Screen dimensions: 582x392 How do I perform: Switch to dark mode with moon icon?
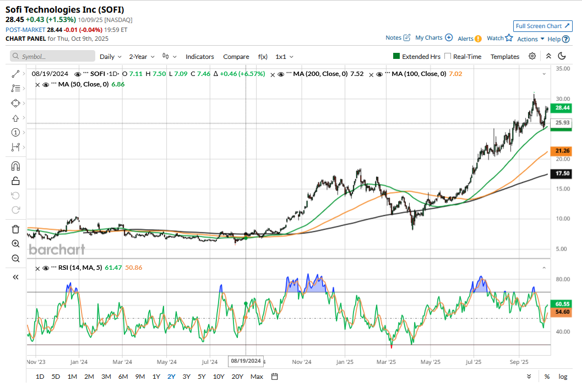562,56
